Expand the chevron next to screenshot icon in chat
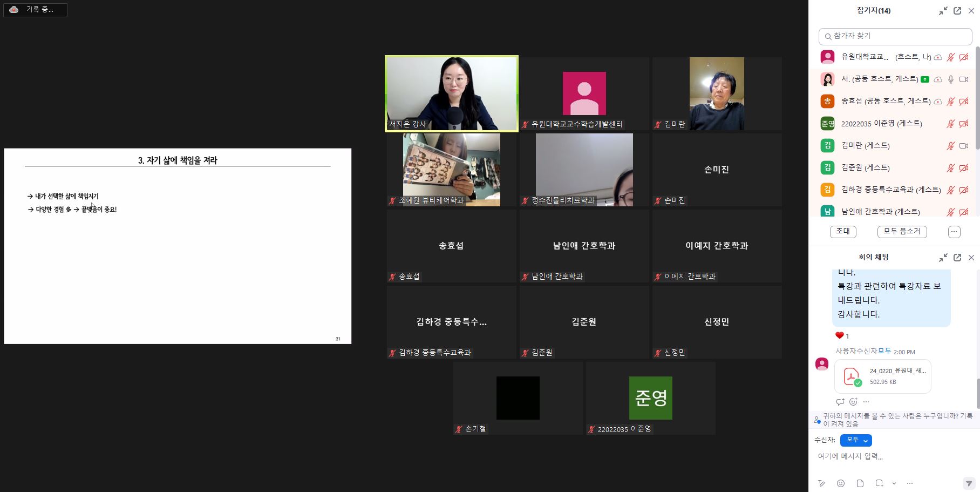The height and width of the screenshot is (492, 980). pos(893,483)
